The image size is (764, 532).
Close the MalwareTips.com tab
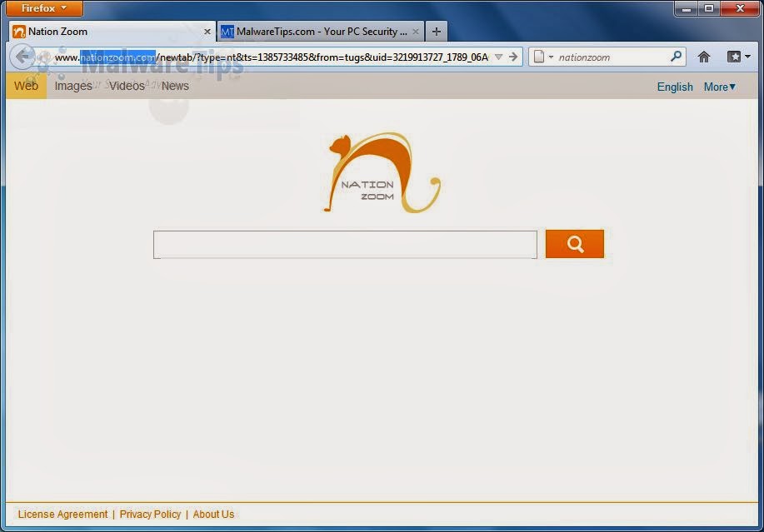pyautogui.click(x=416, y=32)
